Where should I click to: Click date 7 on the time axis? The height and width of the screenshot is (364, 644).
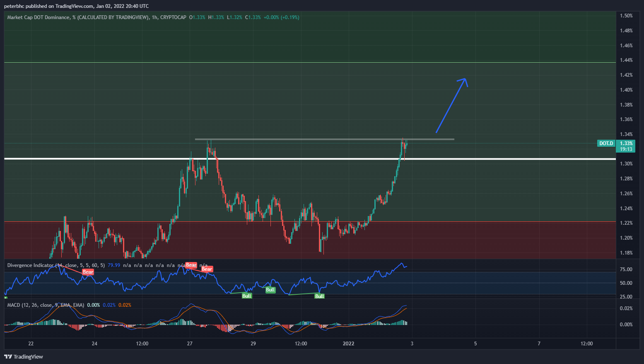[539, 344]
